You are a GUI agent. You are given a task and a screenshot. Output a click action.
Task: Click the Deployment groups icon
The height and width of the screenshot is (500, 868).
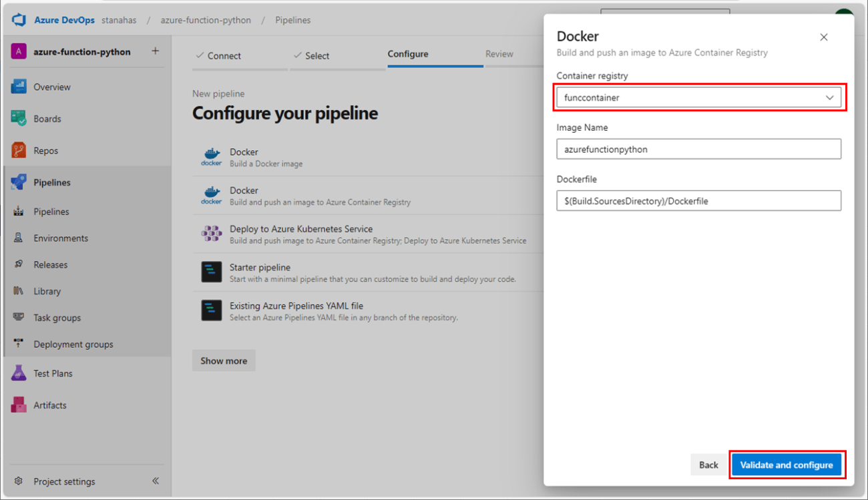pyautogui.click(x=19, y=344)
